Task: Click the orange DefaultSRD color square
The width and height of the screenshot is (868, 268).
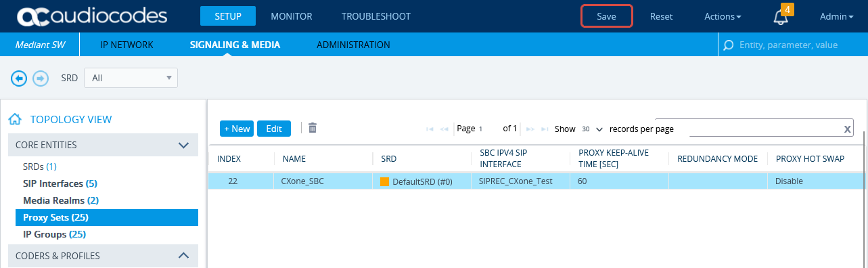Action: pyautogui.click(x=384, y=181)
